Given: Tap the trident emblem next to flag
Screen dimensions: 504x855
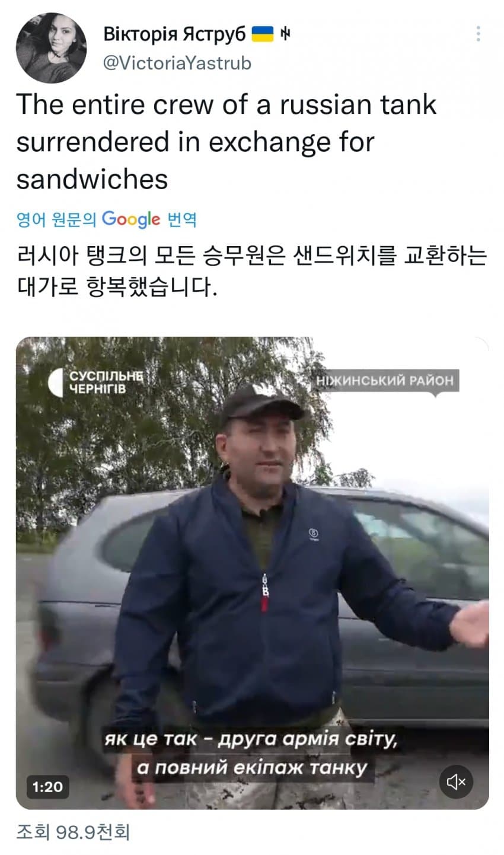Looking at the screenshot, I should pos(285,34).
